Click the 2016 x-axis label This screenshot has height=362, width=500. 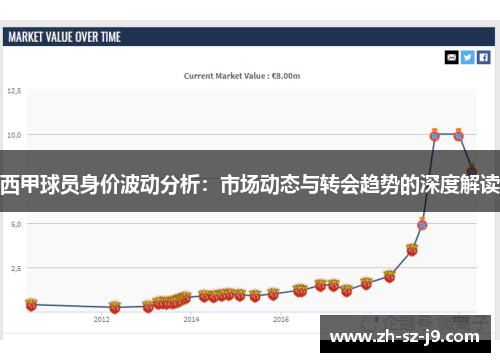tap(281, 319)
